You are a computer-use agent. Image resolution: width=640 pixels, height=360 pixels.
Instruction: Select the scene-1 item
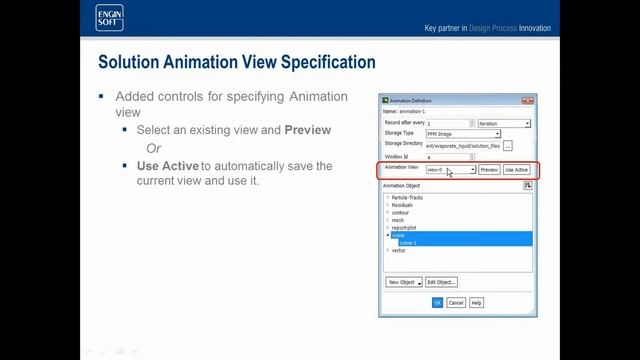408,243
